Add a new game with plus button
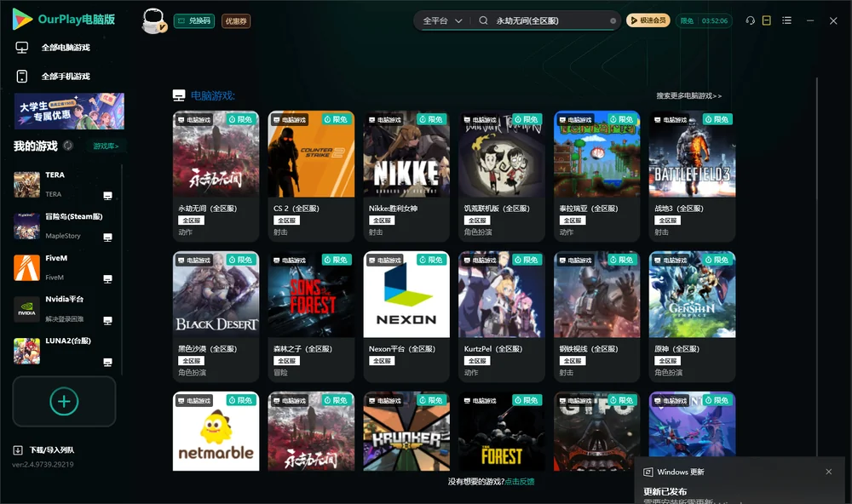 64,401
